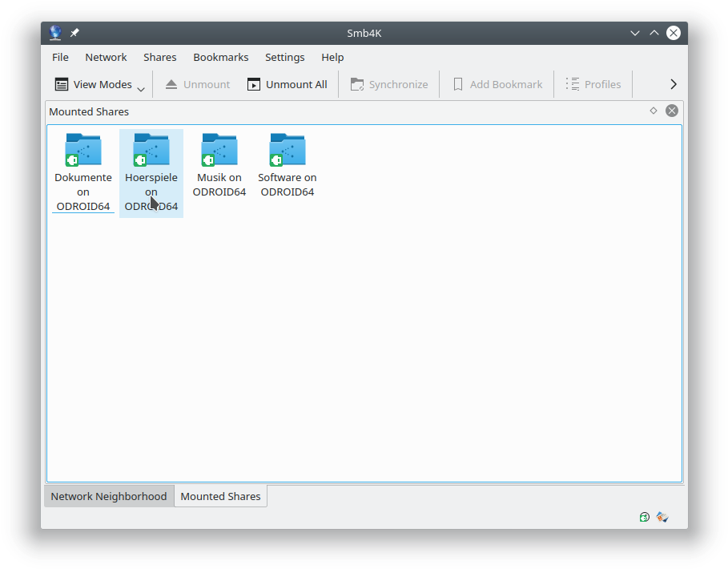Screen dimensions: 728x569
Task: Switch to the Mounted Shares tab
Action: coord(220,496)
